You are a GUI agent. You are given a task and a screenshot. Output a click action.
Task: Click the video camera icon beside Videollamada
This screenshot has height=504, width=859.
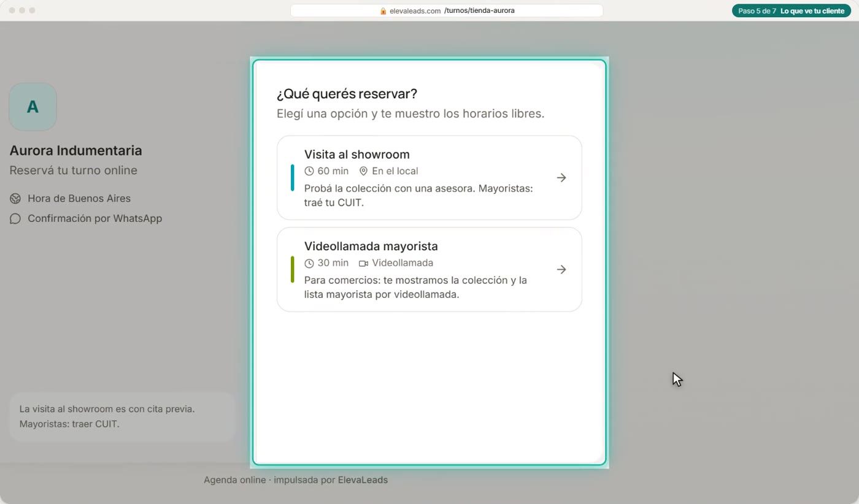pyautogui.click(x=363, y=263)
